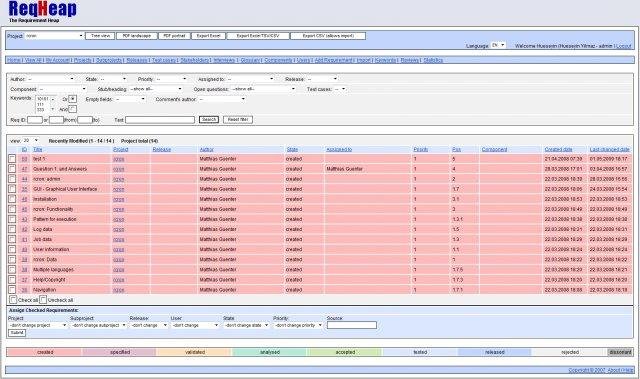Click Export CSV (allows import) button
Viewport: 640px width, 379px height.
pos(328,36)
